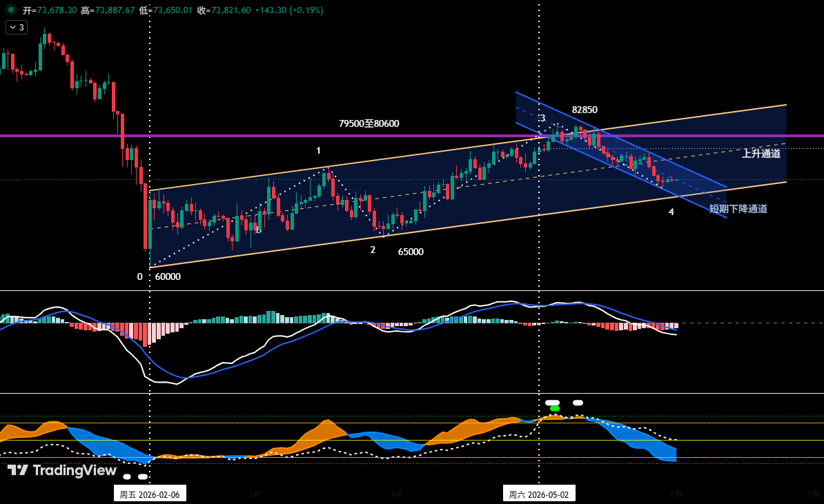Click the 周五 2026-02-06 date label
The width and height of the screenshot is (824, 504).
point(150,494)
